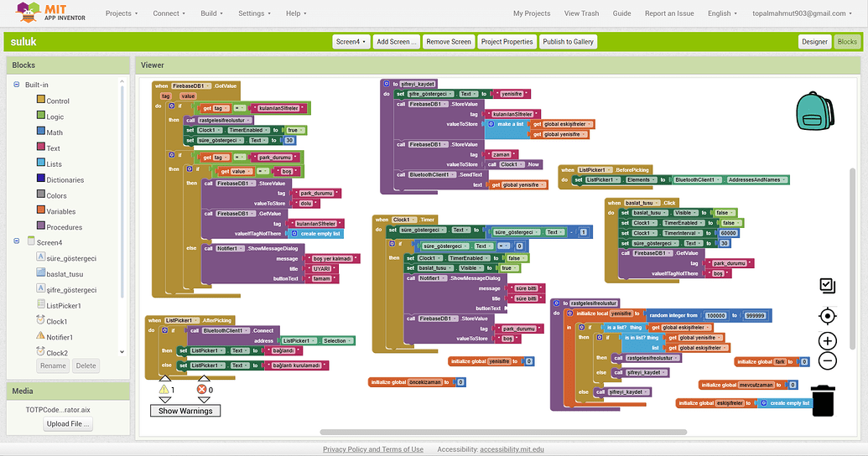Select the orange Variables color swatch

(41, 211)
